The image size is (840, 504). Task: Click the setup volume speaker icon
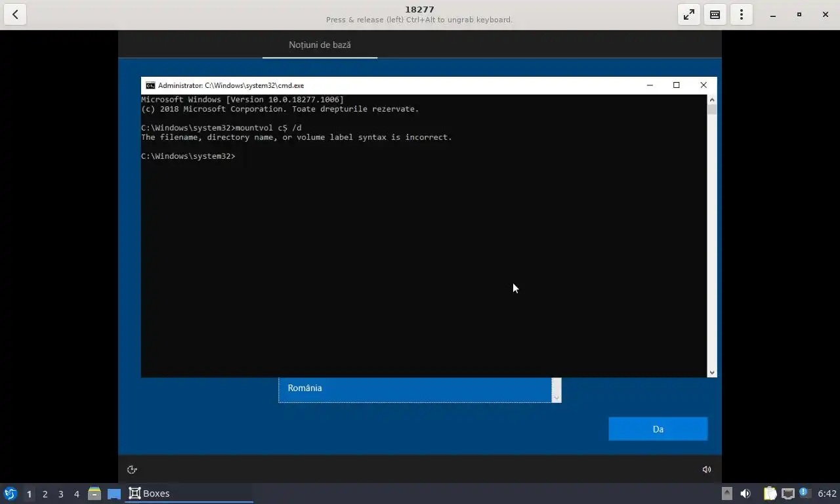coord(707,469)
